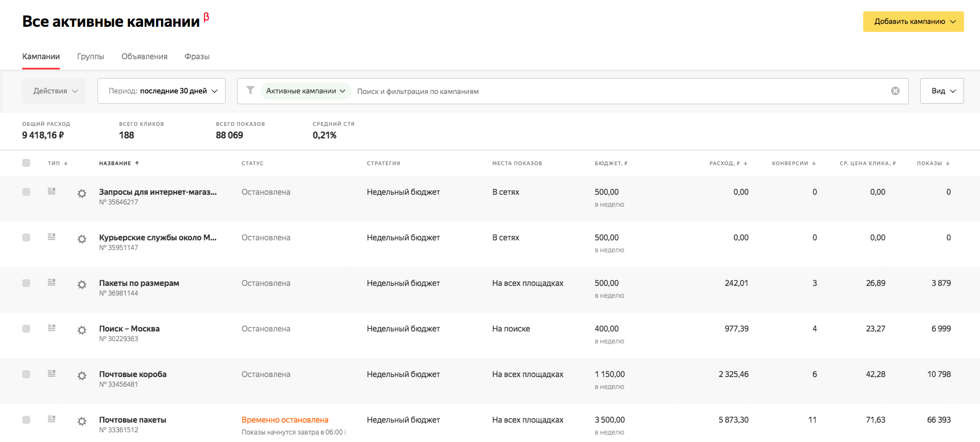Switch to the Группы tab
This screenshot has width=980, height=442.
pyautogui.click(x=91, y=56)
